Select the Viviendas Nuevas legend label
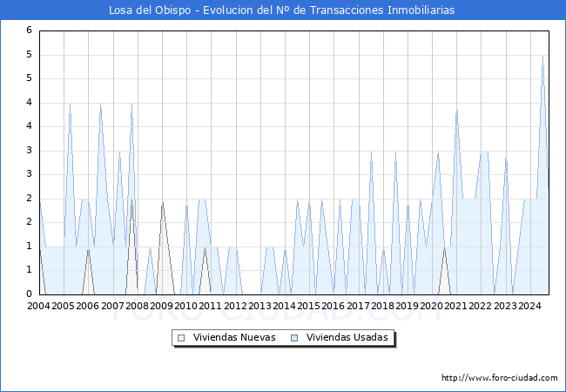Viewport: 566px width, 392px height. coord(234,337)
